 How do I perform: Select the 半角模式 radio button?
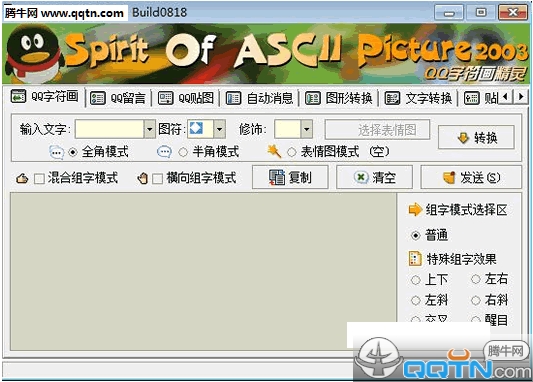pyautogui.click(x=183, y=152)
